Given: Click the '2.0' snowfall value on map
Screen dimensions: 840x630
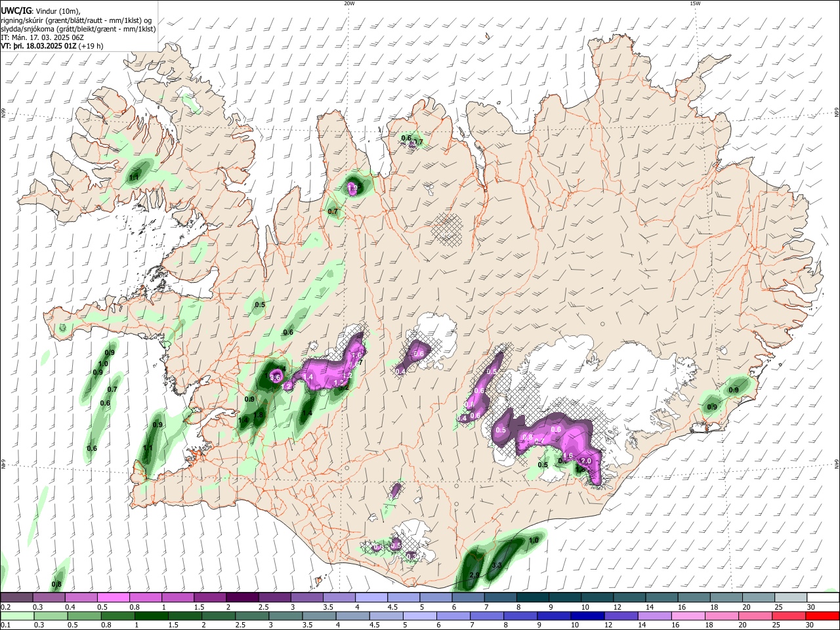Looking at the screenshot, I should [586, 461].
